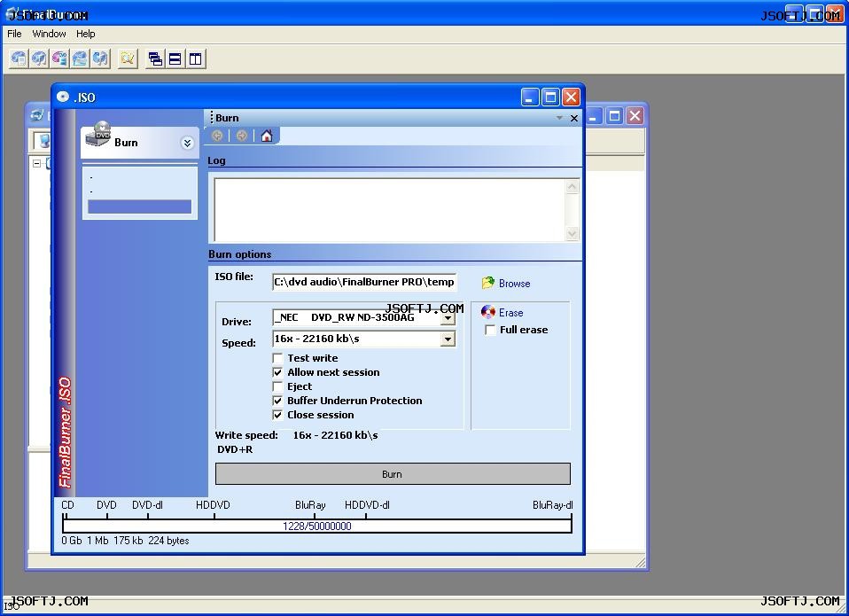849x616 pixels.
Task: Tick the Full erase checkbox
Action: [x=490, y=331]
